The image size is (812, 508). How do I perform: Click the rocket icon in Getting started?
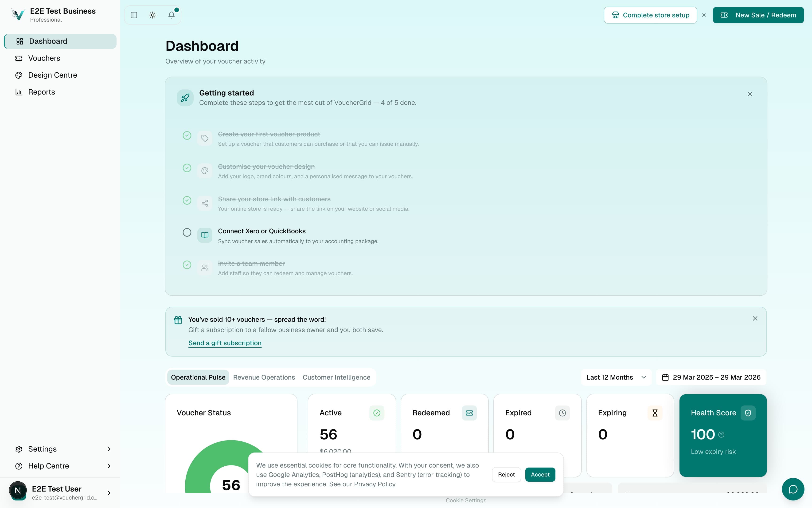click(x=185, y=98)
